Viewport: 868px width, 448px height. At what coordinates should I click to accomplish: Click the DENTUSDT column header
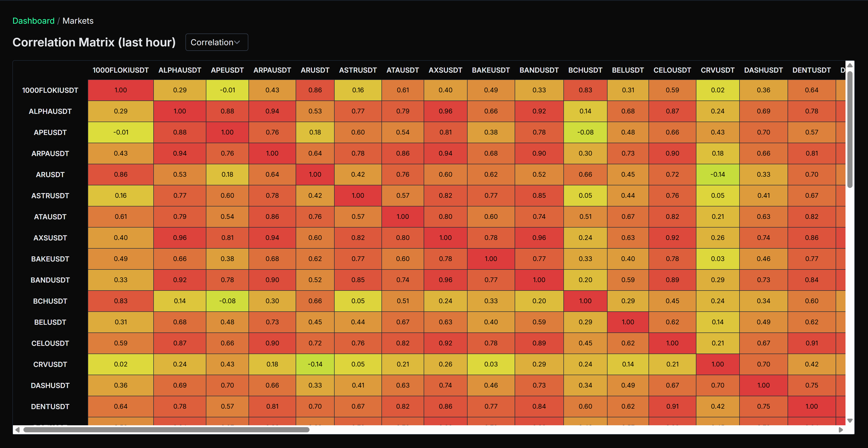coord(811,70)
